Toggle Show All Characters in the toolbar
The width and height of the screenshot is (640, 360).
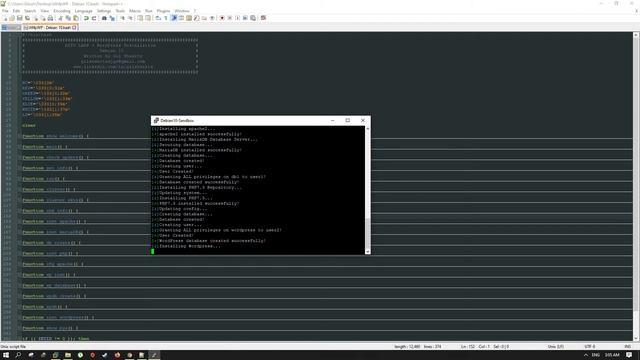pos(165,18)
